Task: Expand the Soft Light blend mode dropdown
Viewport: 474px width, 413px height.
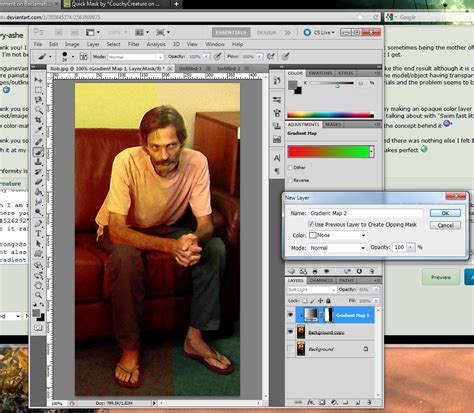Action: pyautogui.click(x=311, y=290)
